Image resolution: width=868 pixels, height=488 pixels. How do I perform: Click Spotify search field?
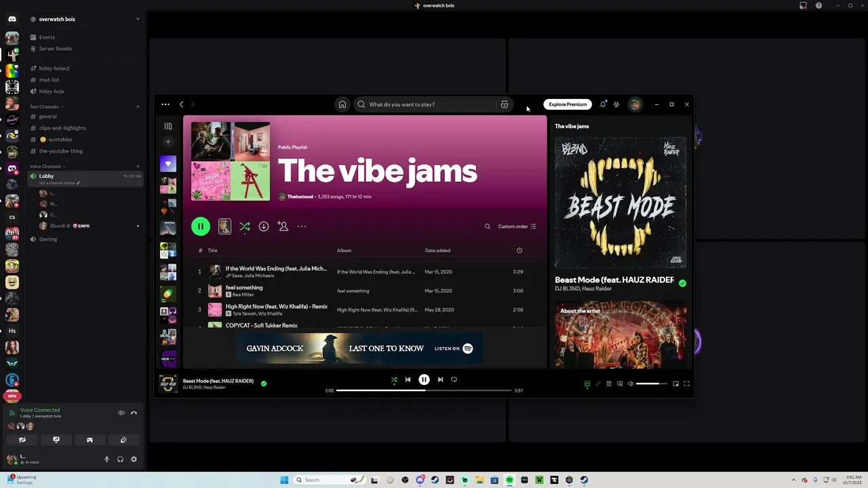(x=431, y=104)
